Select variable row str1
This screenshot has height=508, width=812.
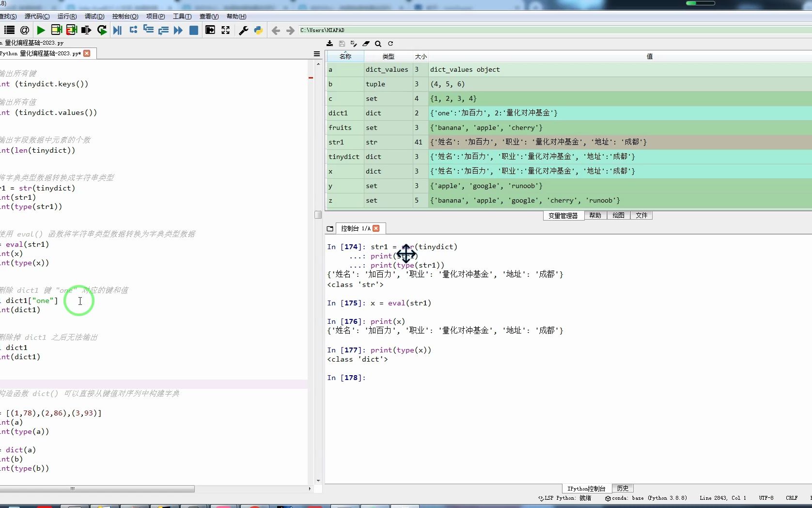(569, 142)
